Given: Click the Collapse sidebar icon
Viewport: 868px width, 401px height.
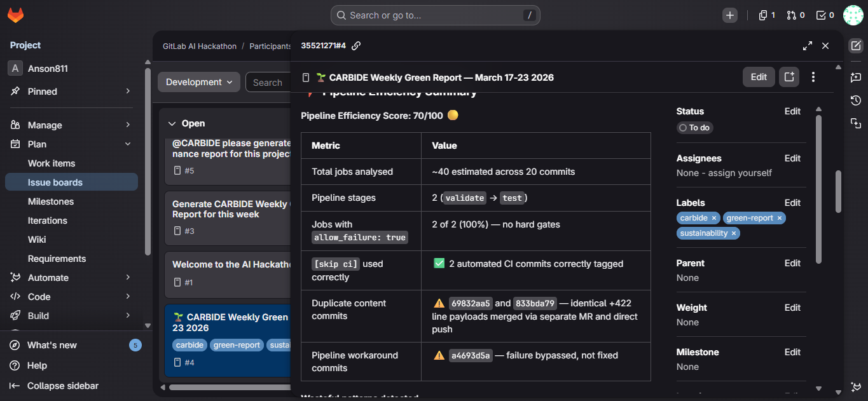Looking at the screenshot, I should tap(15, 386).
